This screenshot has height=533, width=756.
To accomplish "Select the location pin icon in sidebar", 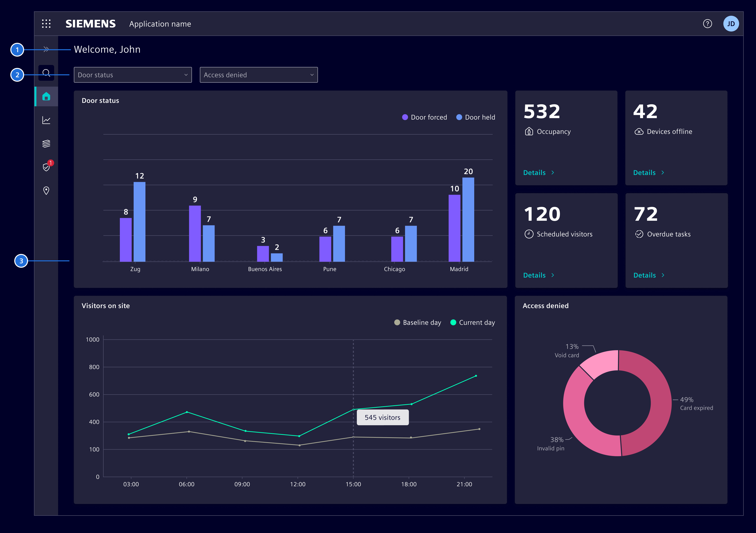I will pos(46,191).
